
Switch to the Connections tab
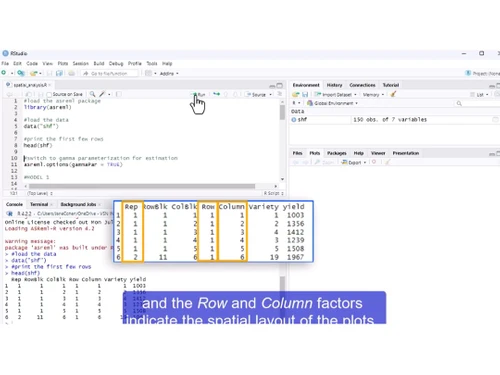pos(362,85)
